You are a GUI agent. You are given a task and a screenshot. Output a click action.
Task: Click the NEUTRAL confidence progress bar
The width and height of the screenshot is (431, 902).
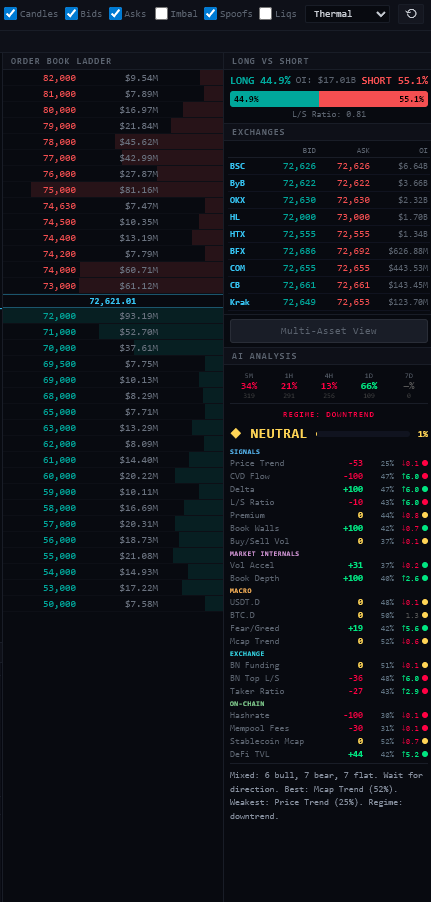[x=363, y=434]
